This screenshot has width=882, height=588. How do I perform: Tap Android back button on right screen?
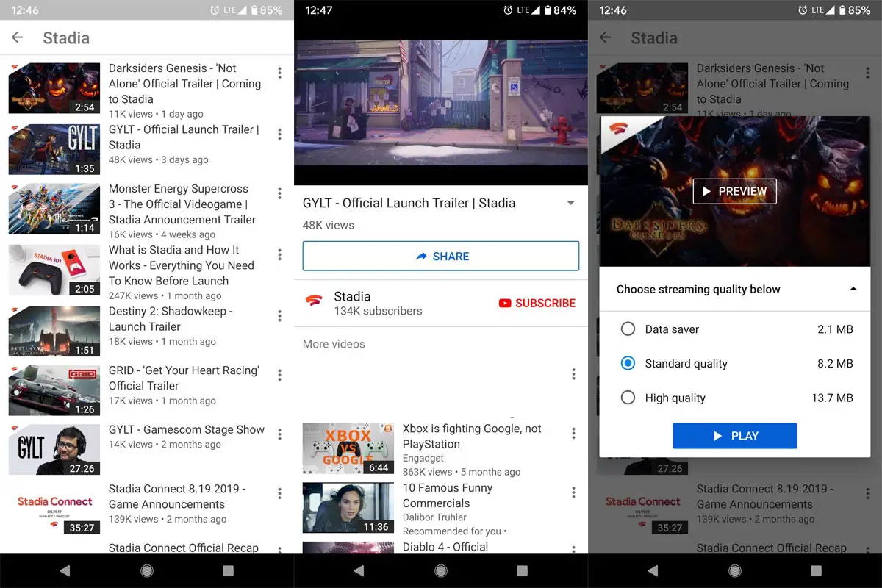click(653, 570)
